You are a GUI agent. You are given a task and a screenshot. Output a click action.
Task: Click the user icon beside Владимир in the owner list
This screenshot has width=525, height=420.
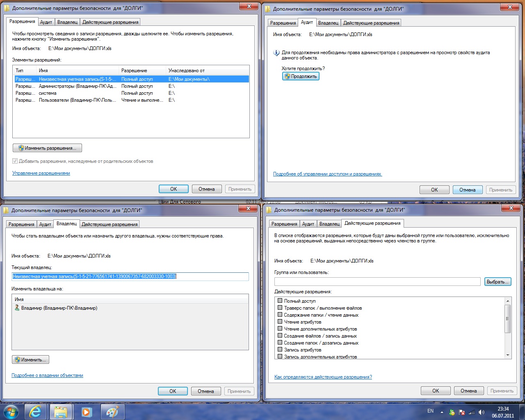point(17,308)
